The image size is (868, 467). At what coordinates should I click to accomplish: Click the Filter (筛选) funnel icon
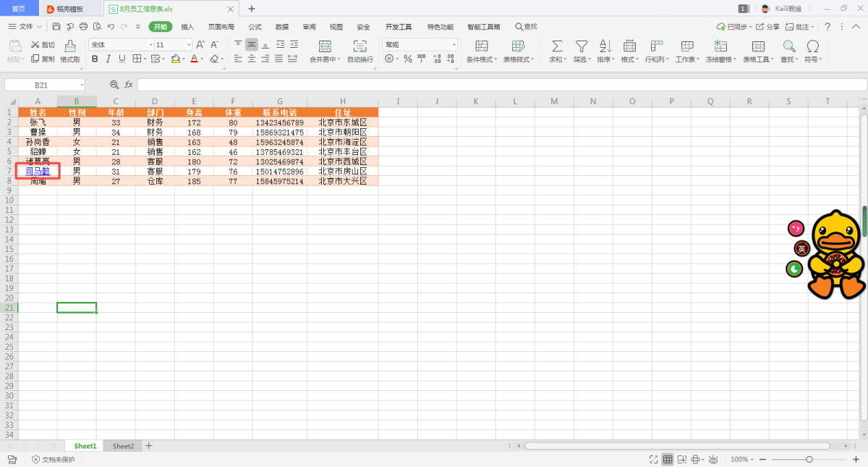point(582,46)
